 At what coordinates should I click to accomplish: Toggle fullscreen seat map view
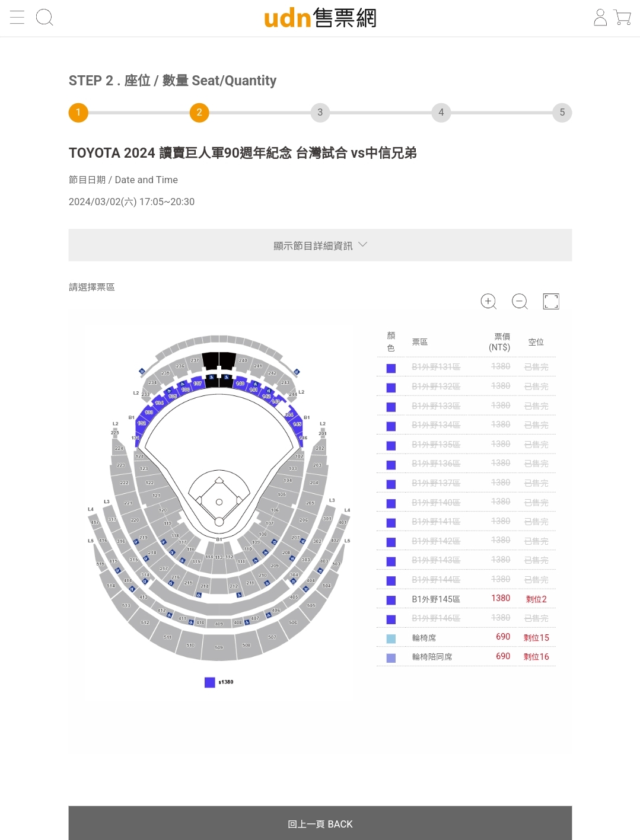click(551, 301)
